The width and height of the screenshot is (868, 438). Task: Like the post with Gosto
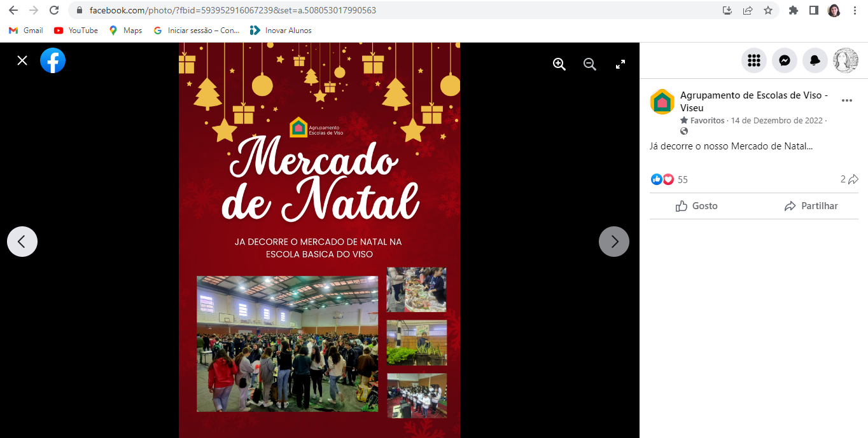coord(697,206)
